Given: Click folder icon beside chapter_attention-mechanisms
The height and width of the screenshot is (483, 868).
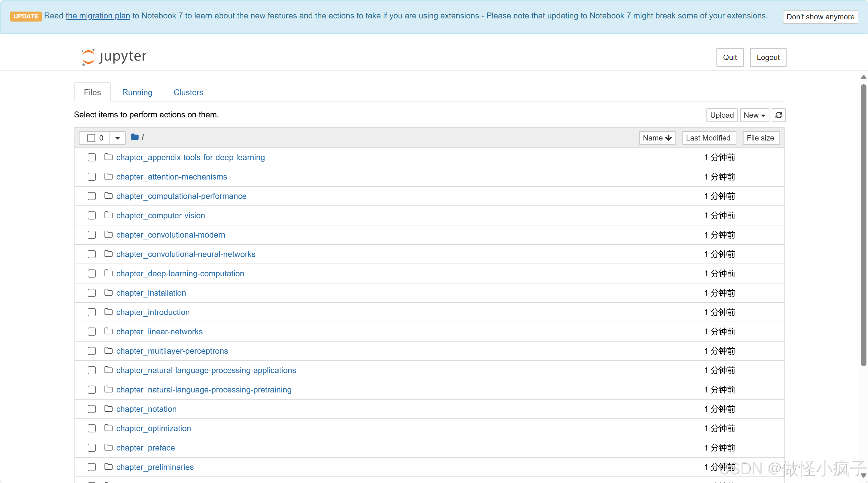Looking at the screenshot, I should (108, 176).
